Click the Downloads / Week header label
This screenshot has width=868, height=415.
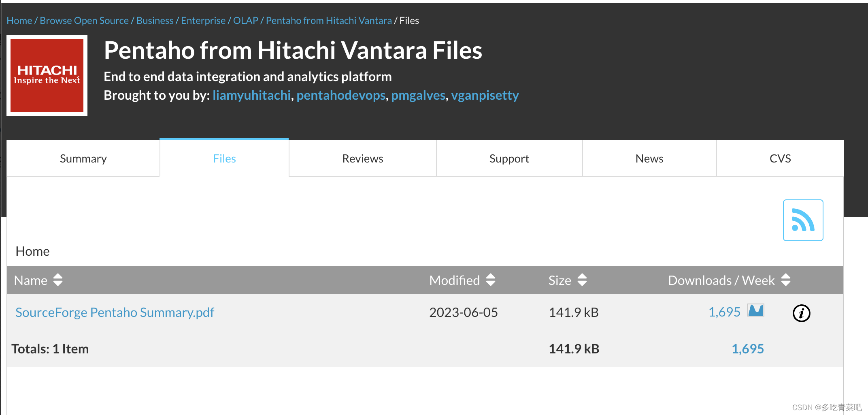click(721, 280)
